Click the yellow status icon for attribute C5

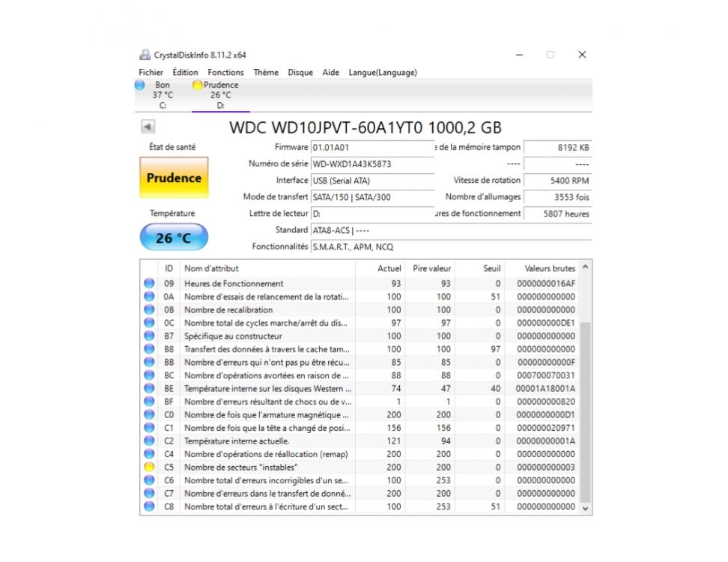click(x=149, y=467)
